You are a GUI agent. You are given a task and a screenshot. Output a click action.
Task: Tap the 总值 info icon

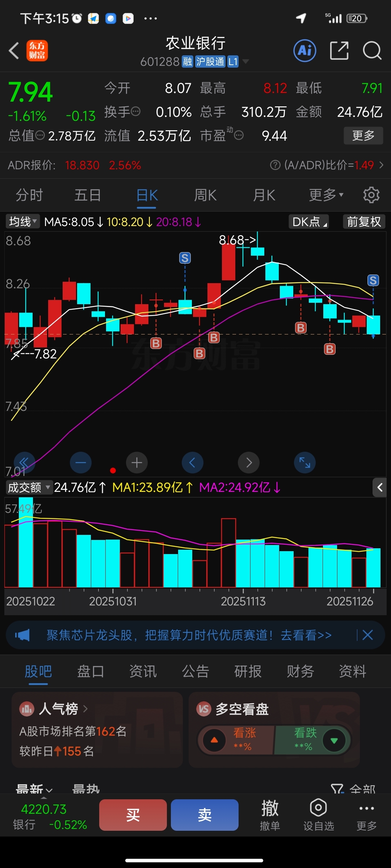click(40, 136)
